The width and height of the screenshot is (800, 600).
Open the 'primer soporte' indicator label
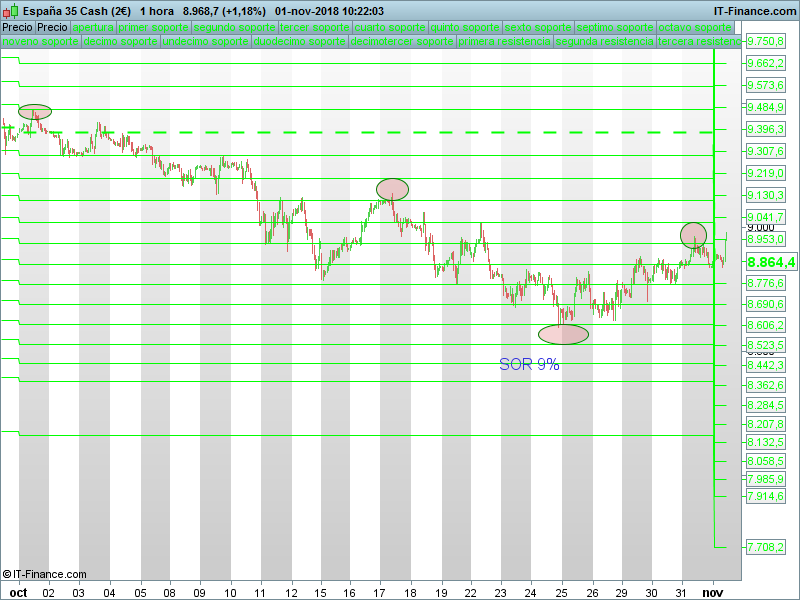153,28
